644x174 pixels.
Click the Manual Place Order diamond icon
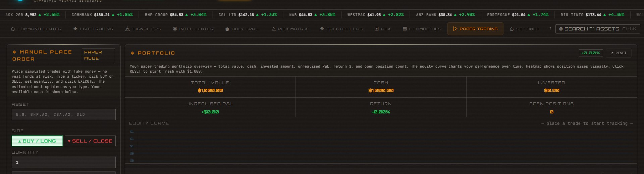(x=14, y=52)
